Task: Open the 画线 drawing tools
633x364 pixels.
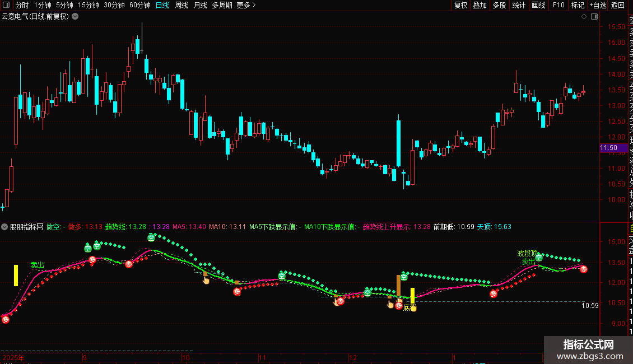Action: (x=538, y=5)
